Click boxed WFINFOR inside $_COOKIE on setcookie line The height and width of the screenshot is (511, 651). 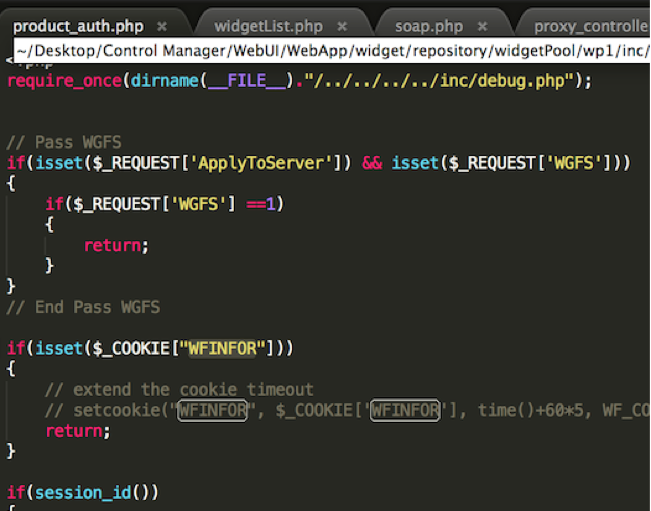coord(404,410)
